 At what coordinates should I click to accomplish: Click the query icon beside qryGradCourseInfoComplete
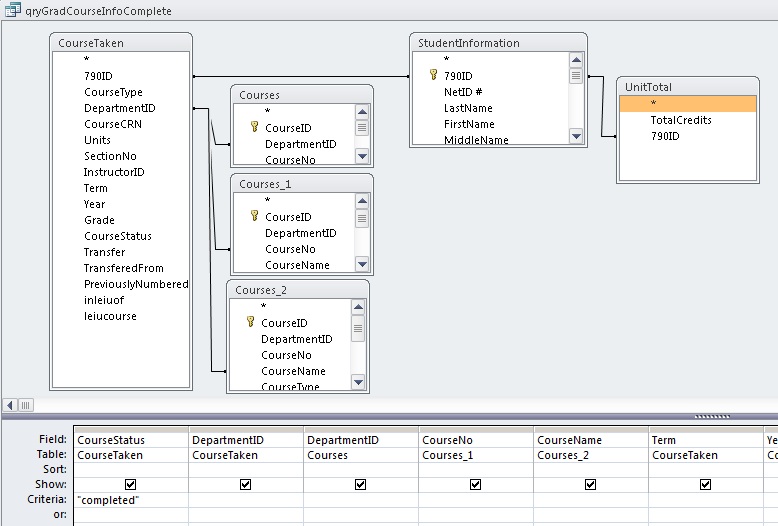pyautogui.click(x=14, y=11)
